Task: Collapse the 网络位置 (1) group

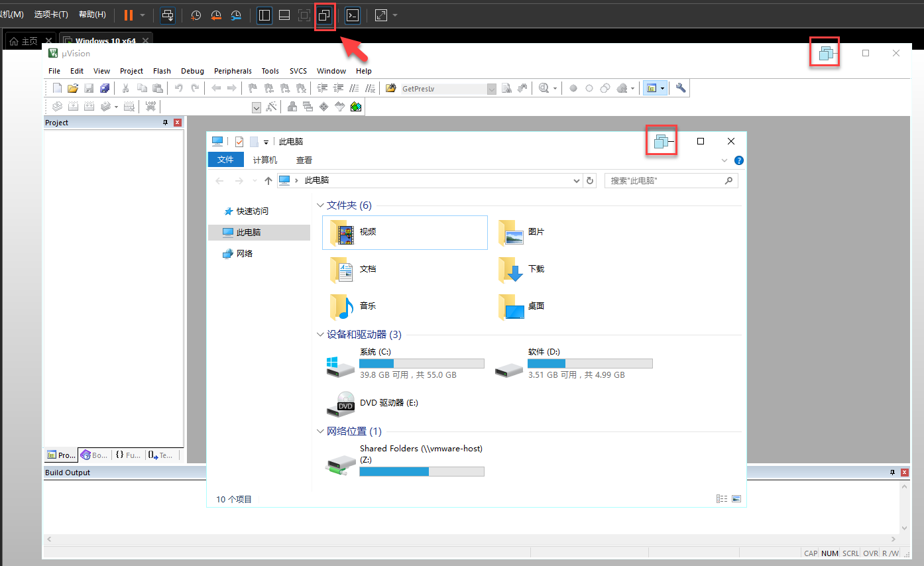Action: 321,431
